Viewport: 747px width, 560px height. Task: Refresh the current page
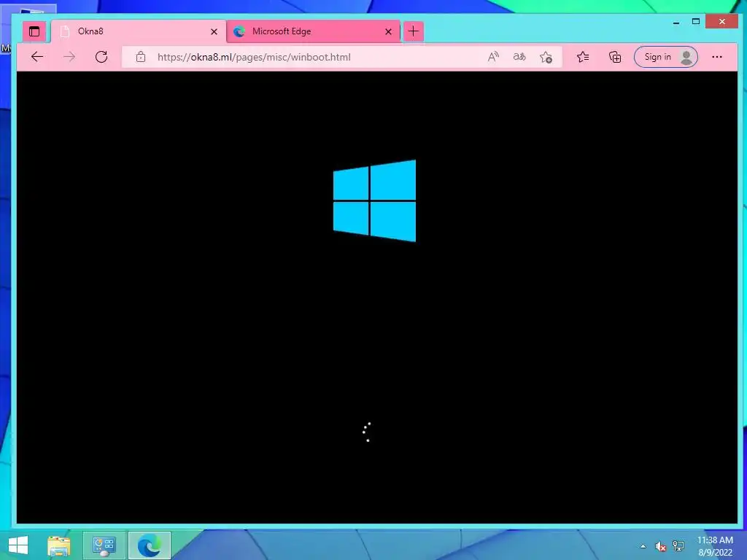tap(101, 57)
